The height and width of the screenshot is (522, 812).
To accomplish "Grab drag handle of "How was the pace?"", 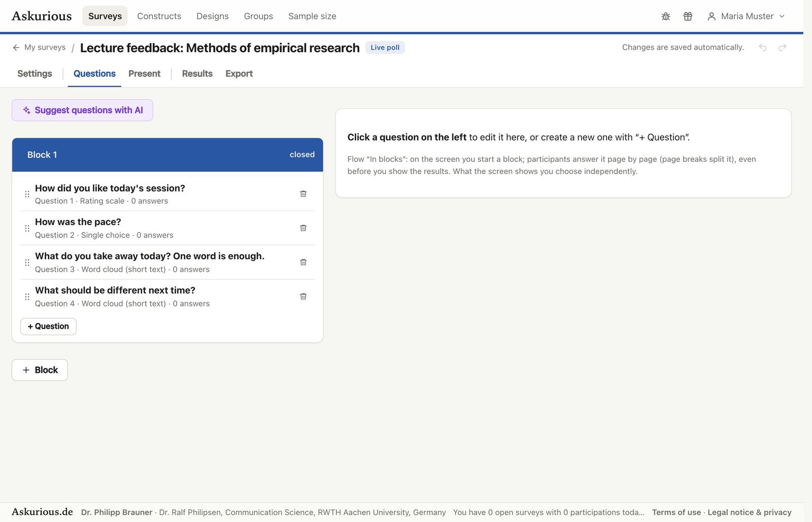I will pos(27,228).
